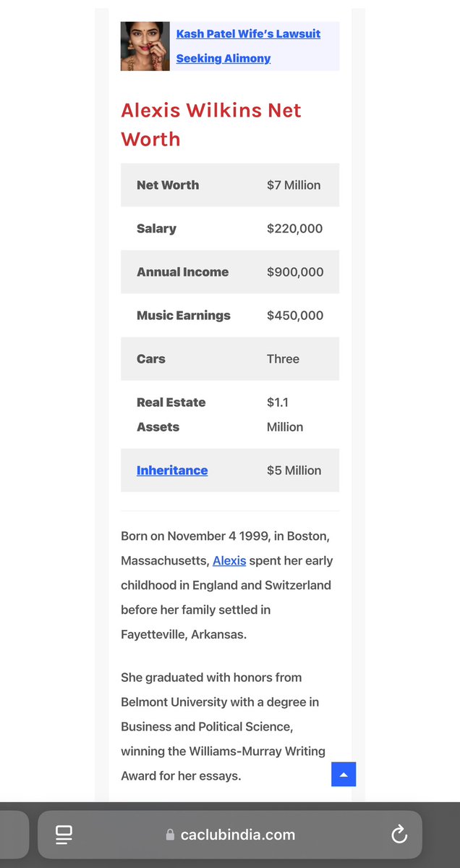Tap the $450,000 music earnings value

pos(294,316)
